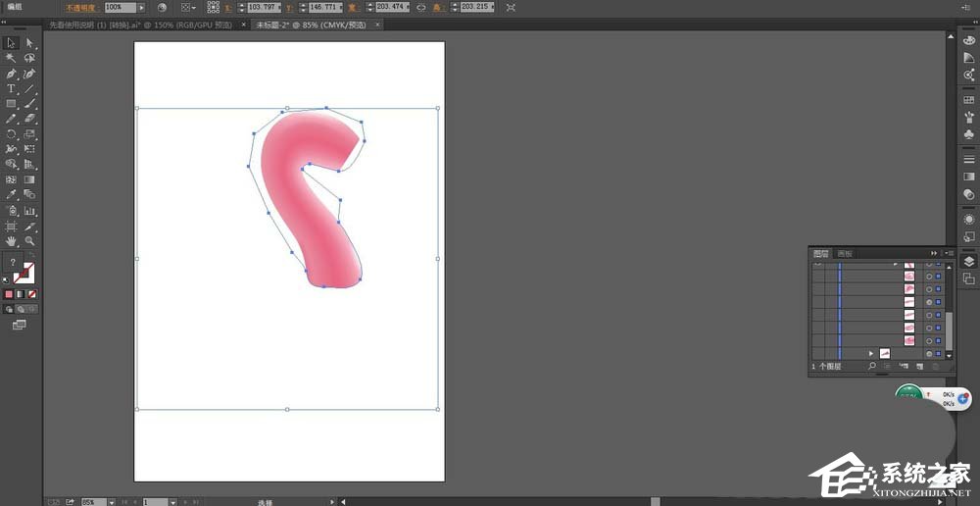Screen dimensions: 980x506
Task: Switch to the untitled-2 tab at 85%
Action: pos(313,25)
